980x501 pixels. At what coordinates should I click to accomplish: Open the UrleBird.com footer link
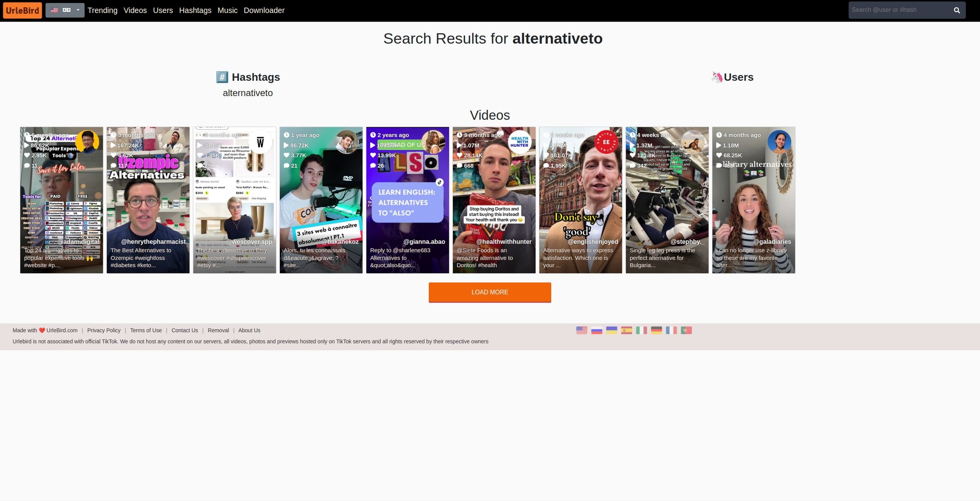[x=62, y=330]
